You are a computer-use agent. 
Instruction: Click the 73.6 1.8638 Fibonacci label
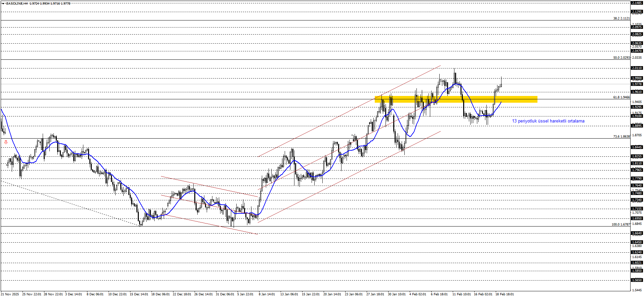(x=621, y=137)
